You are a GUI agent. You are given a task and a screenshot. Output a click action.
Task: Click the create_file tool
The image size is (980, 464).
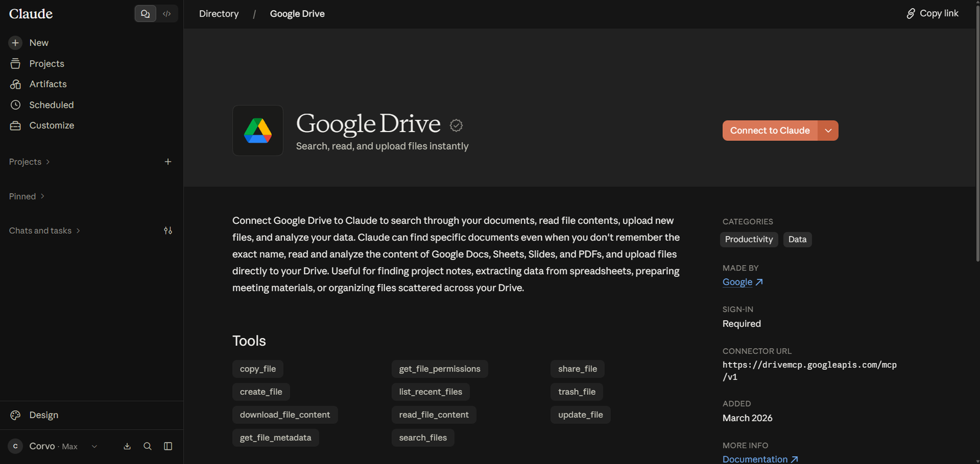[x=261, y=392]
